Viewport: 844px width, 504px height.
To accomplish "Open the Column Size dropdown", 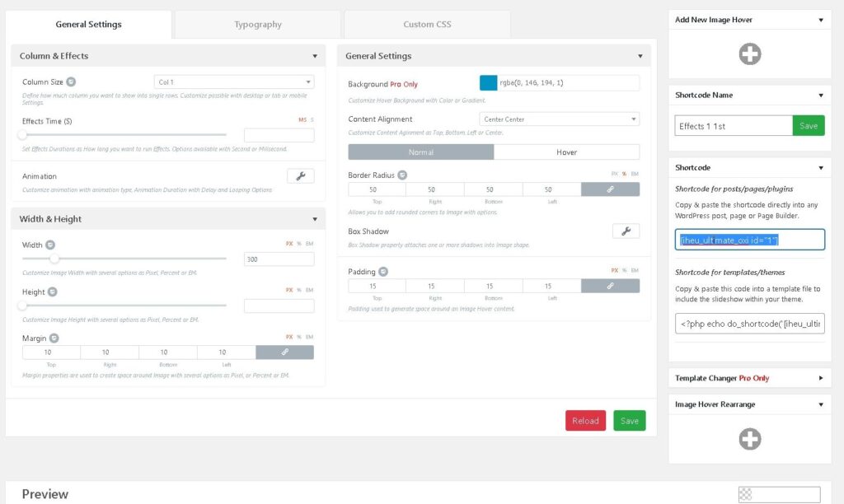I will pyautogui.click(x=234, y=82).
